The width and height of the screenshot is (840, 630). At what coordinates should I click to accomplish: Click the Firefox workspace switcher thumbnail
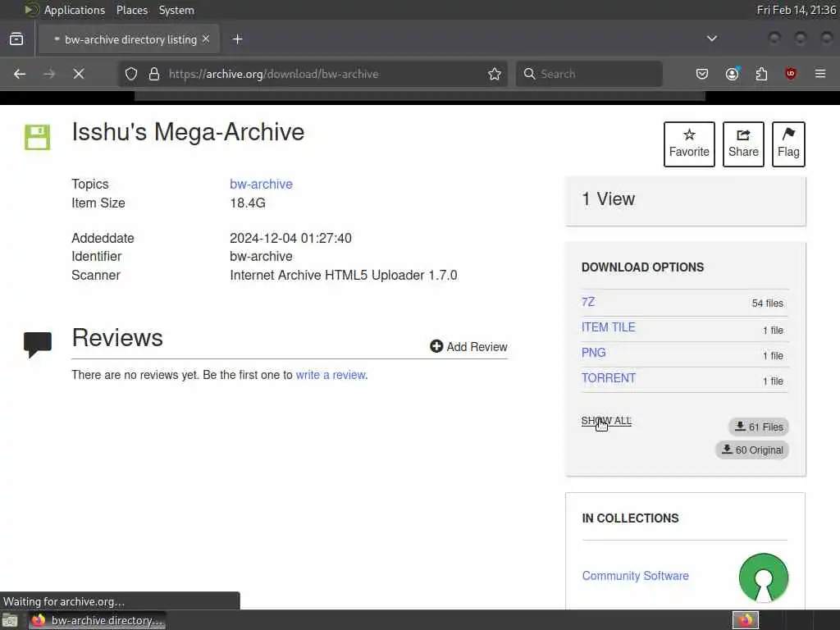pos(746,620)
